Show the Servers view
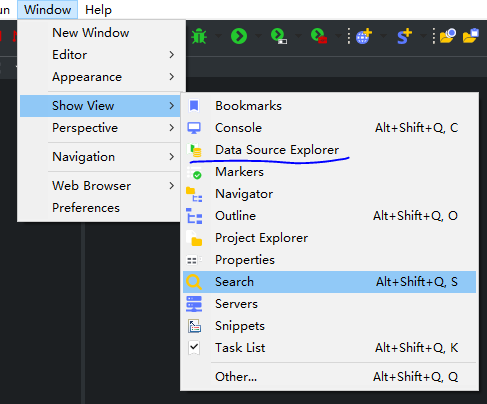487x404 pixels. point(329,304)
